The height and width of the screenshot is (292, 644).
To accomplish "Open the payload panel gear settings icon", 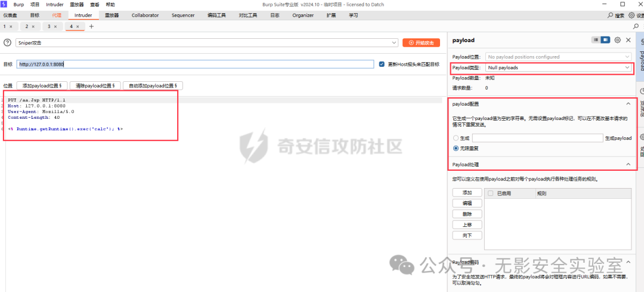I will 617,40.
